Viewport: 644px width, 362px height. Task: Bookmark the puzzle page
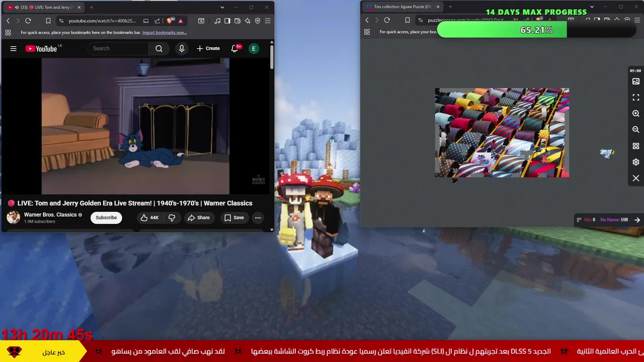(407, 20)
